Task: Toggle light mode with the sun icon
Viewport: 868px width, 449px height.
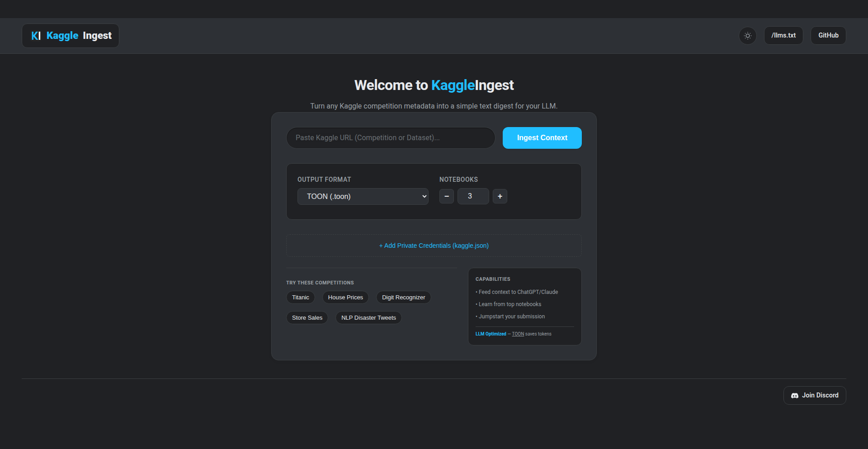Action: point(747,35)
